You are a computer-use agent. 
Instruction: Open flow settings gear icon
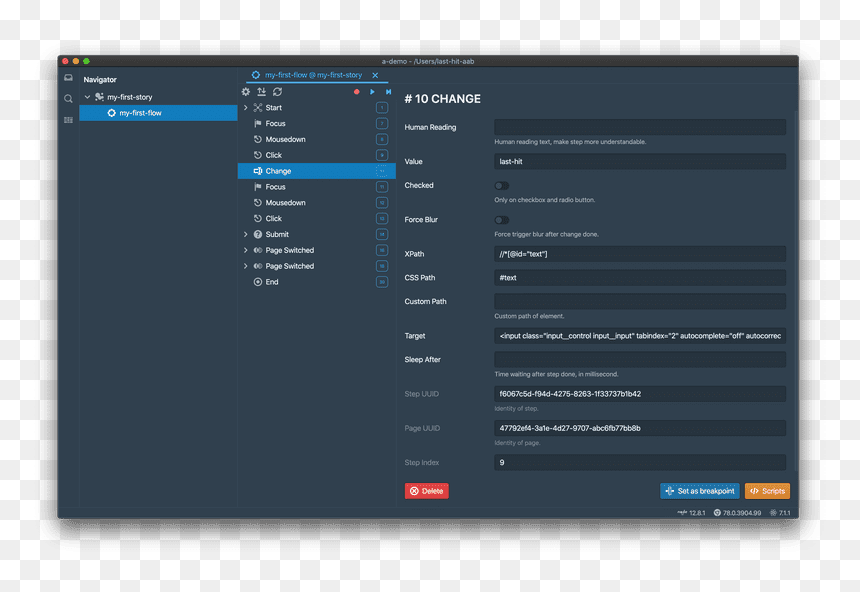(x=246, y=92)
